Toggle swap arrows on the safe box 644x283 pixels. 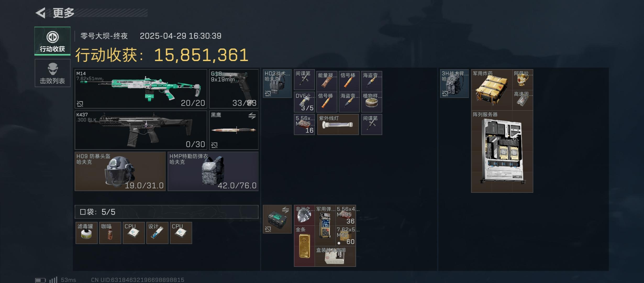coord(286,210)
